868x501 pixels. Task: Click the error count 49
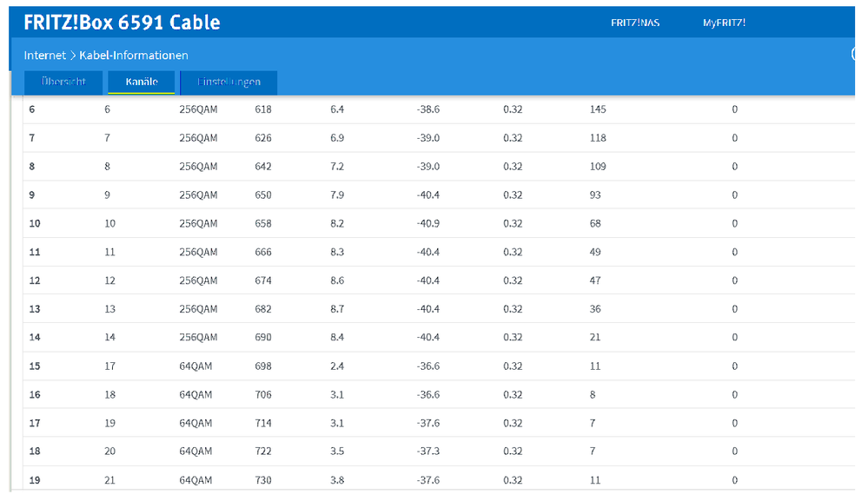click(x=595, y=252)
